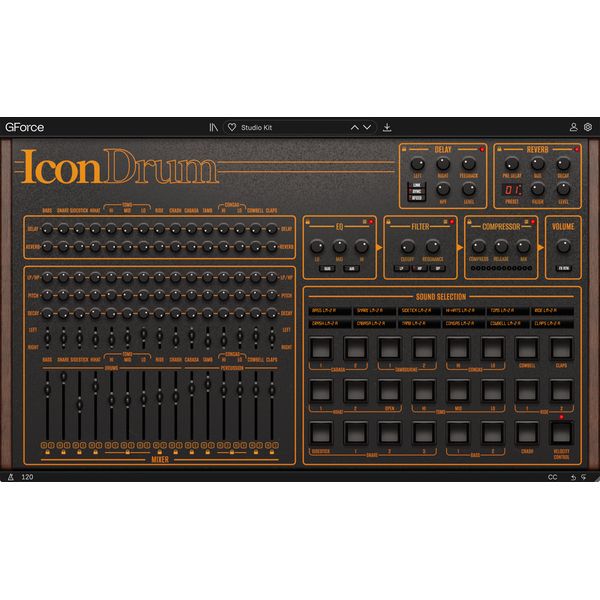Click the master Volume knob
Screen dimensions: 600x600
coord(563,246)
